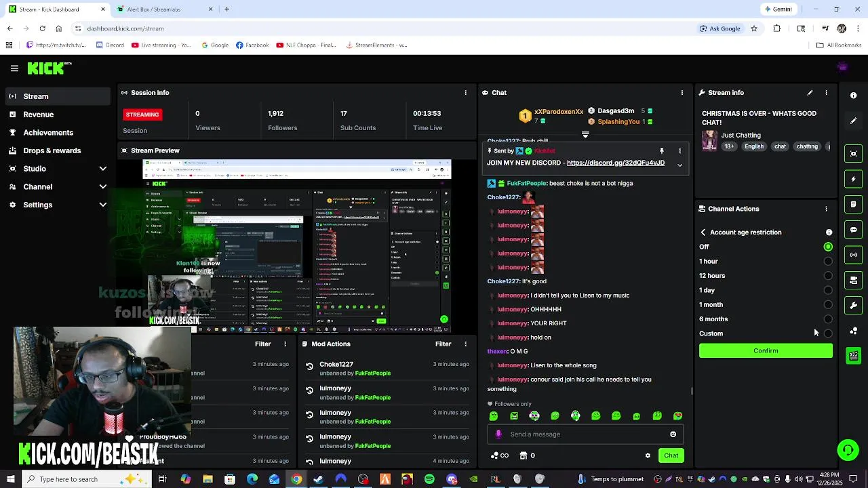The image size is (868, 488).
Task: Click Ask Google button in address bar
Action: [720, 28]
